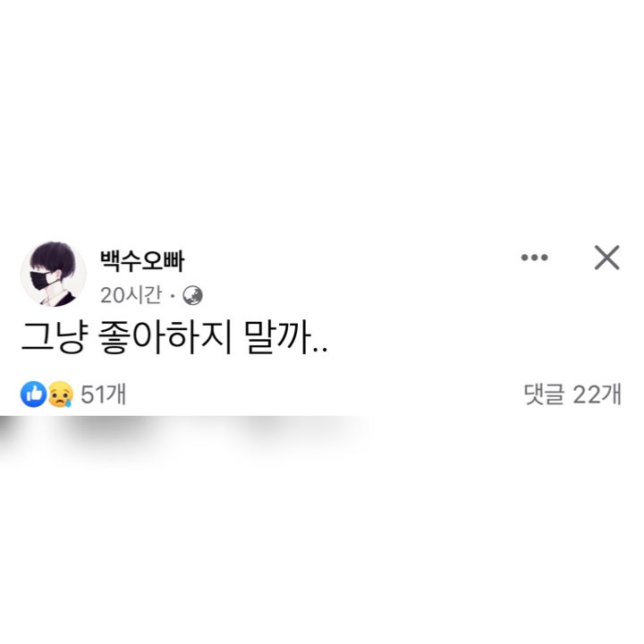Open the 댓글 22개 comments
This screenshot has height=644, width=644.
(x=572, y=394)
